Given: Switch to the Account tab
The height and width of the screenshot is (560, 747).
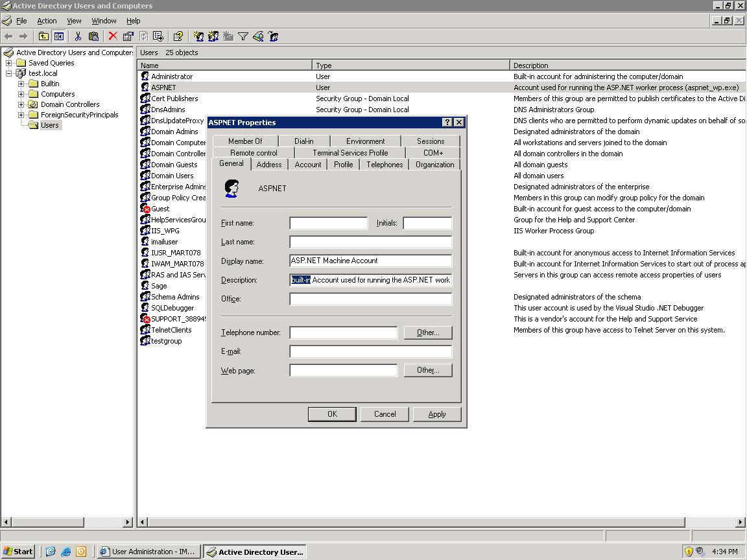Looking at the screenshot, I should point(308,165).
